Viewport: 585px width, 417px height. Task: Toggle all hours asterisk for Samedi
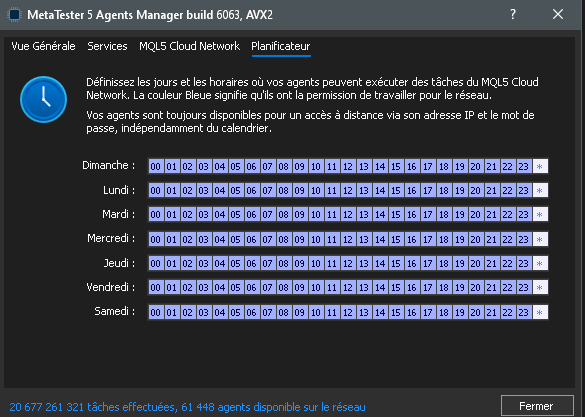(540, 312)
